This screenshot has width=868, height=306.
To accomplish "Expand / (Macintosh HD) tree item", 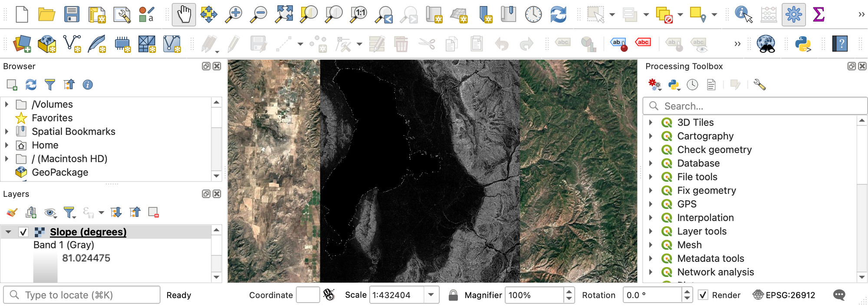I will pyautogui.click(x=7, y=159).
